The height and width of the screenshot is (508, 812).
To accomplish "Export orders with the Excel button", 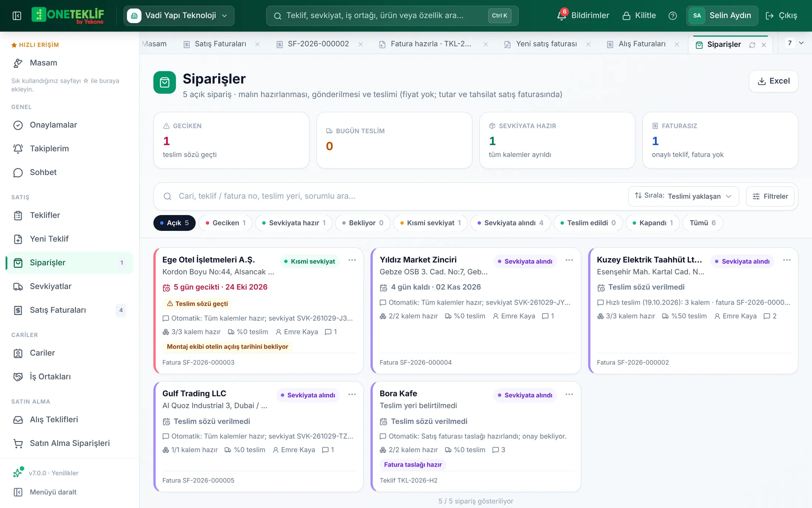I will (773, 81).
